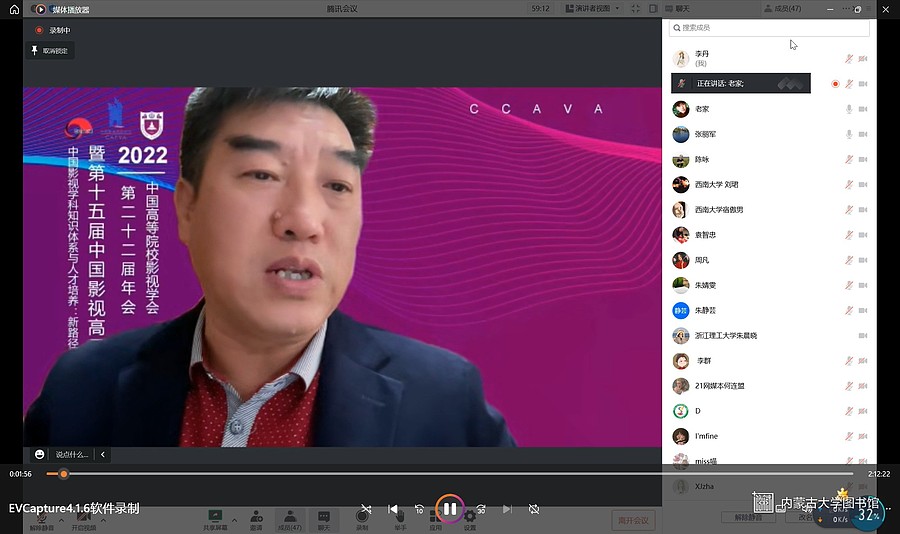Click the avatar of 张丽军
Image resolution: width=900 pixels, height=534 pixels.
tap(681, 134)
